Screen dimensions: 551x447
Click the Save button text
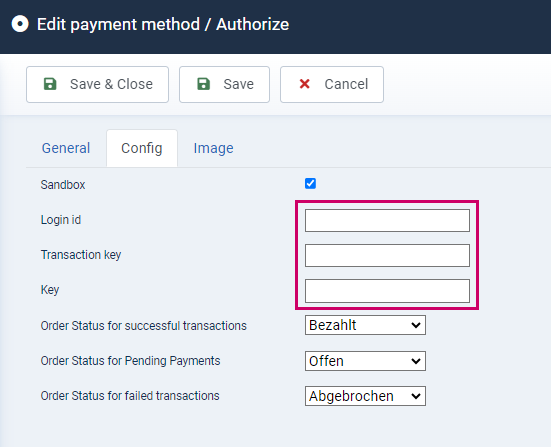[x=239, y=84]
